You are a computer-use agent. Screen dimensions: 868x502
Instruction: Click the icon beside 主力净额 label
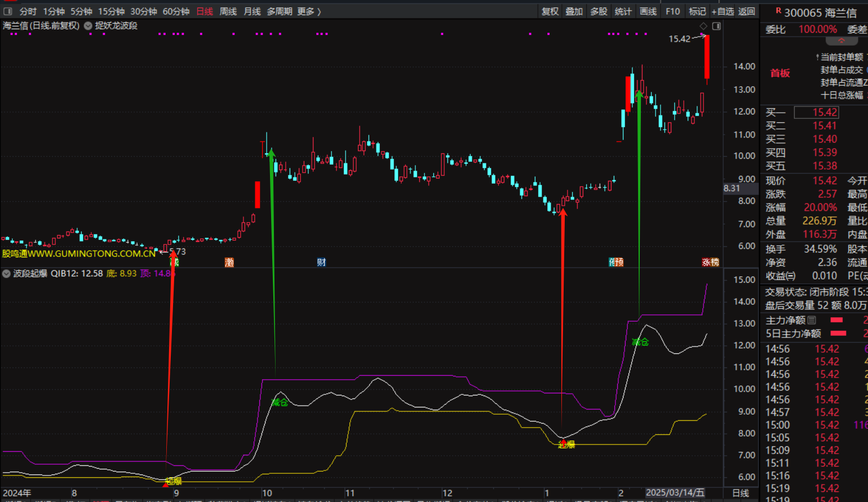(x=812, y=320)
